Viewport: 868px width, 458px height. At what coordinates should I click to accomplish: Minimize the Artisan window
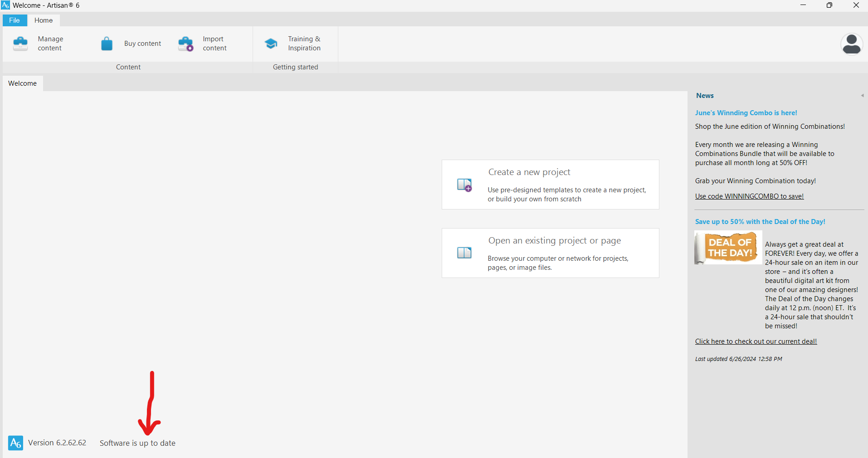[x=803, y=5]
